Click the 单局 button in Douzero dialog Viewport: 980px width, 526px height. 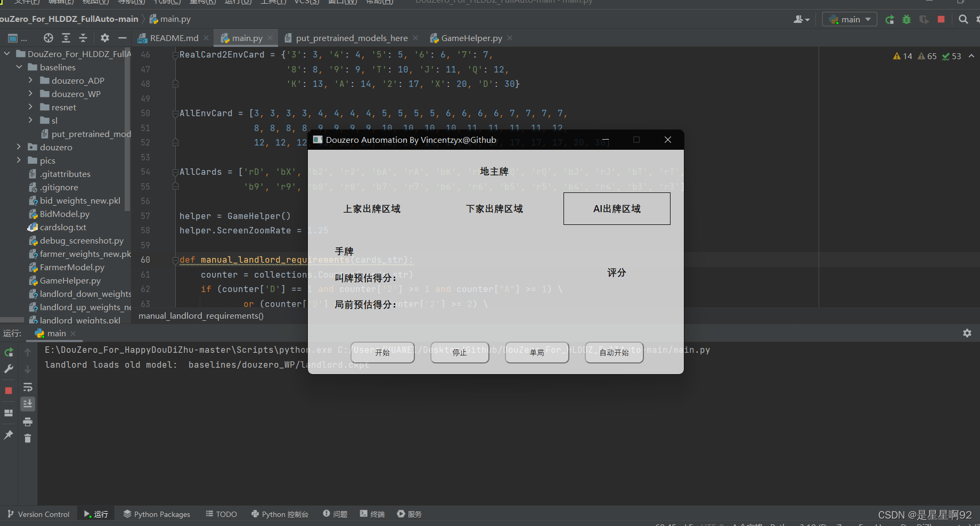coord(537,352)
